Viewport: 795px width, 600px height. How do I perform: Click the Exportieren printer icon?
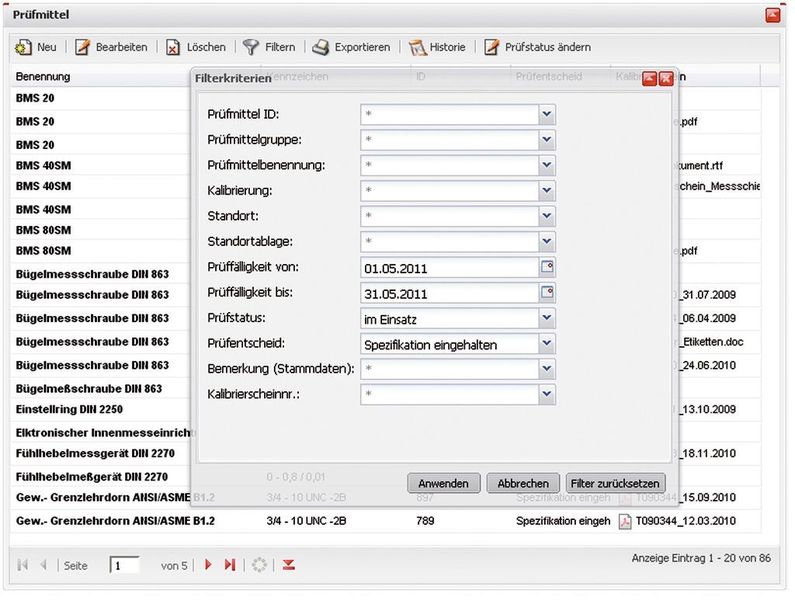click(x=320, y=47)
